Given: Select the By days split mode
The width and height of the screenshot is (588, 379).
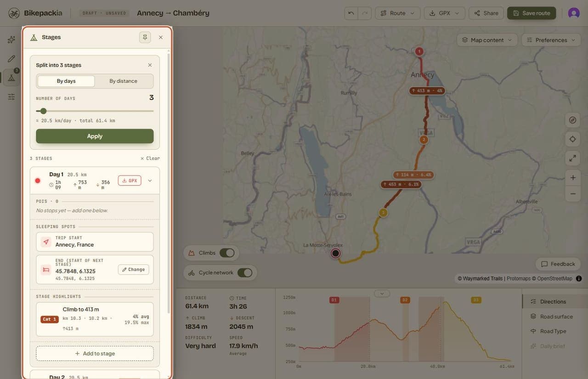Looking at the screenshot, I should (66, 81).
